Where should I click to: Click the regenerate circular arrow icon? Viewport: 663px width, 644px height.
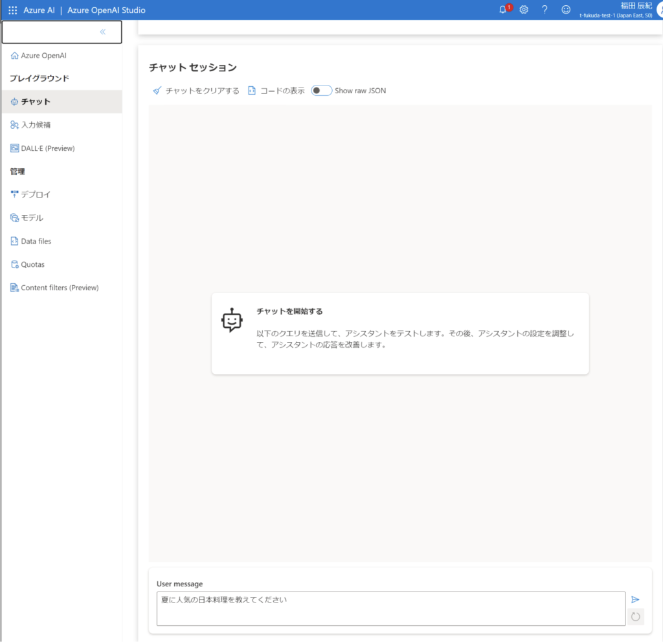pyautogui.click(x=635, y=617)
